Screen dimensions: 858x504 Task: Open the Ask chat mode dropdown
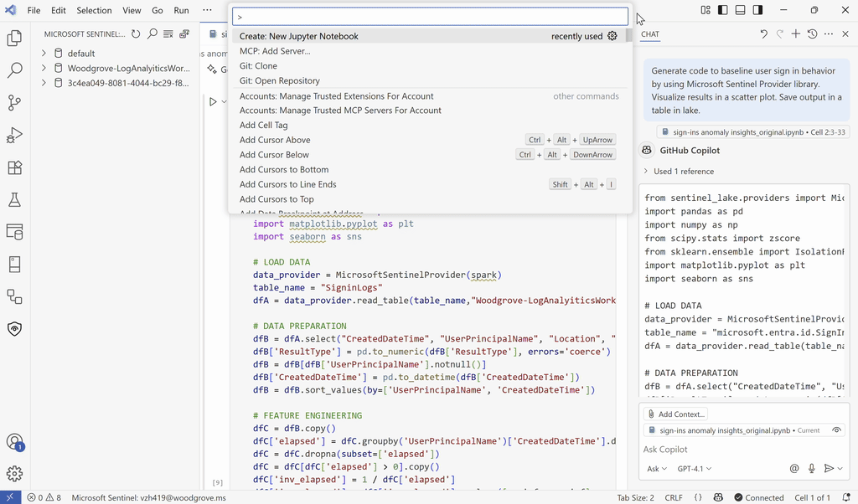pos(657,469)
